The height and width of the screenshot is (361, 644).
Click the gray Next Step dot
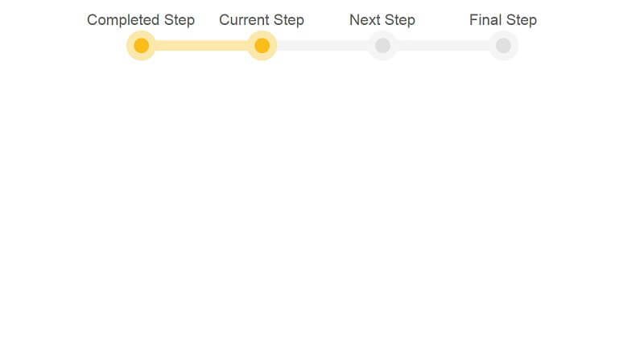tap(382, 46)
